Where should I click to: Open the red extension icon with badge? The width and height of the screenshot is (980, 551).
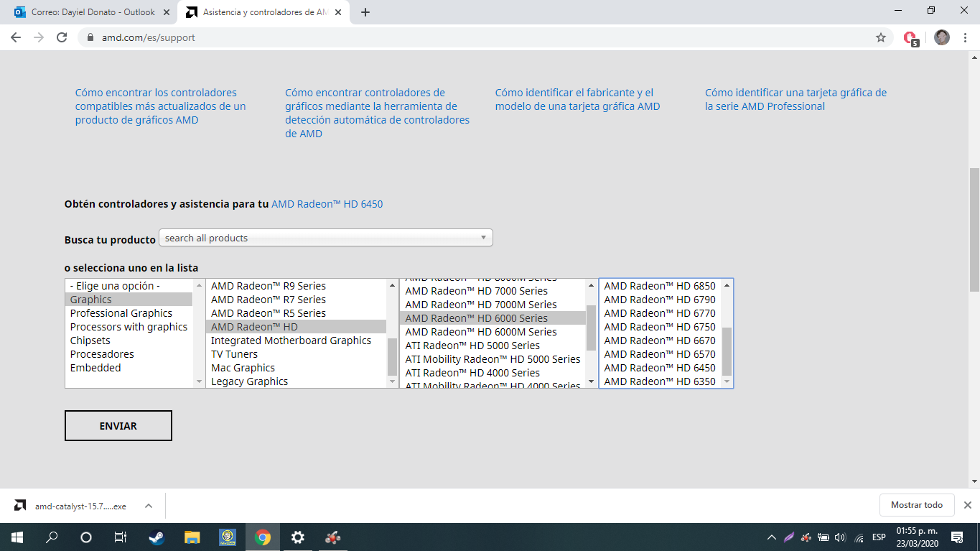(910, 38)
